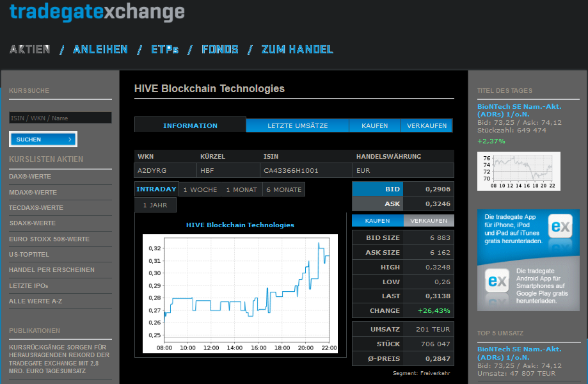Open the ZUM HANDEL menu item
Viewport: 588px width, 384px height.
pos(297,49)
